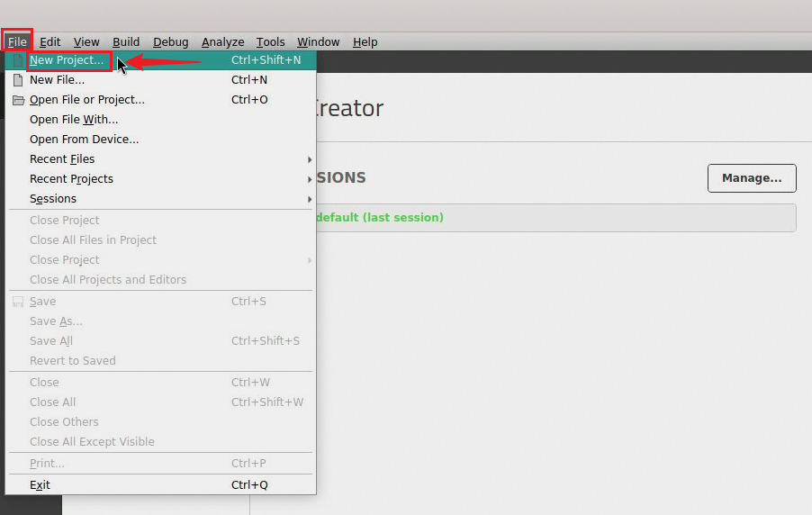
Task: Open the Window menu
Action: [318, 42]
